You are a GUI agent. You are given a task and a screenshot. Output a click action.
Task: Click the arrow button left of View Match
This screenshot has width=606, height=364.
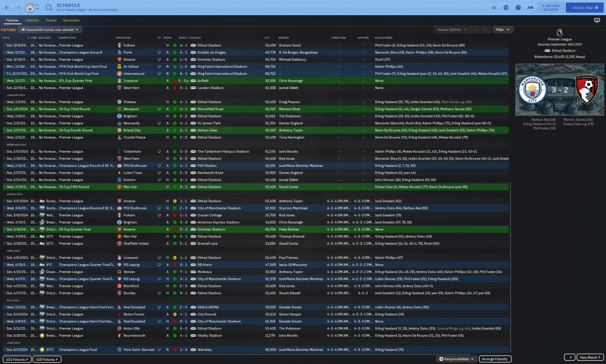(x=570, y=357)
